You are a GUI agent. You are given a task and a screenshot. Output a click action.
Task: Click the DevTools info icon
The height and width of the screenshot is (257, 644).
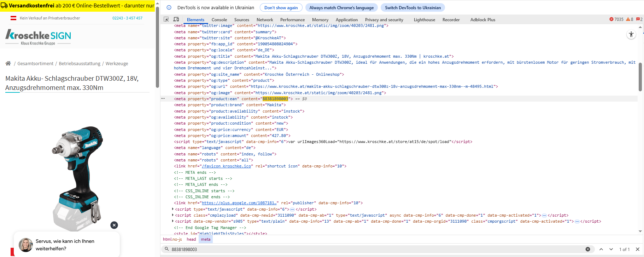click(169, 7)
